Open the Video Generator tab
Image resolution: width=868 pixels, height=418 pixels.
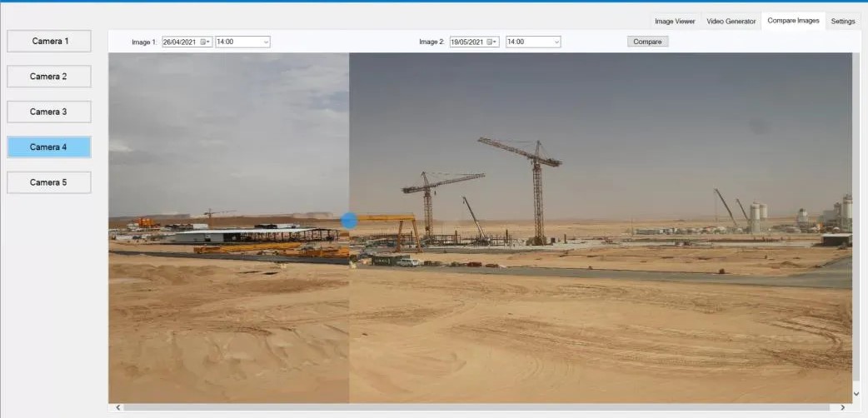point(731,21)
